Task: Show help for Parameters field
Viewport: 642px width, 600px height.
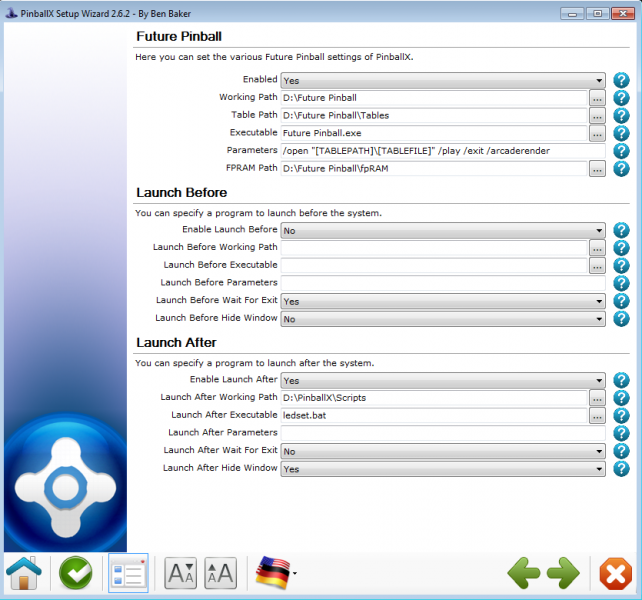Action: pyautogui.click(x=621, y=151)
